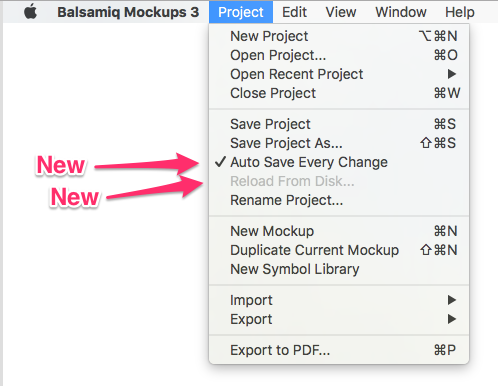Screen dimensions: 498x386
Task: Open the Window menu
Action: (401, 12)
